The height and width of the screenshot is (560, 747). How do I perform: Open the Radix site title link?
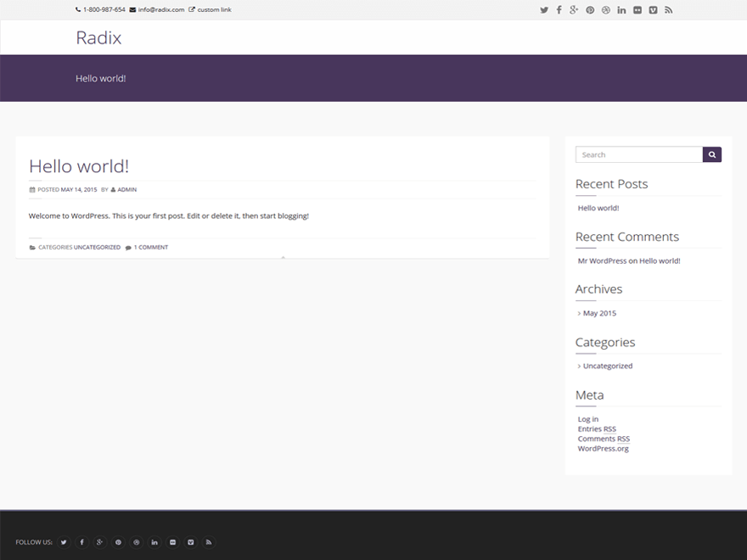pyautogui.click(x=98, y=37)
